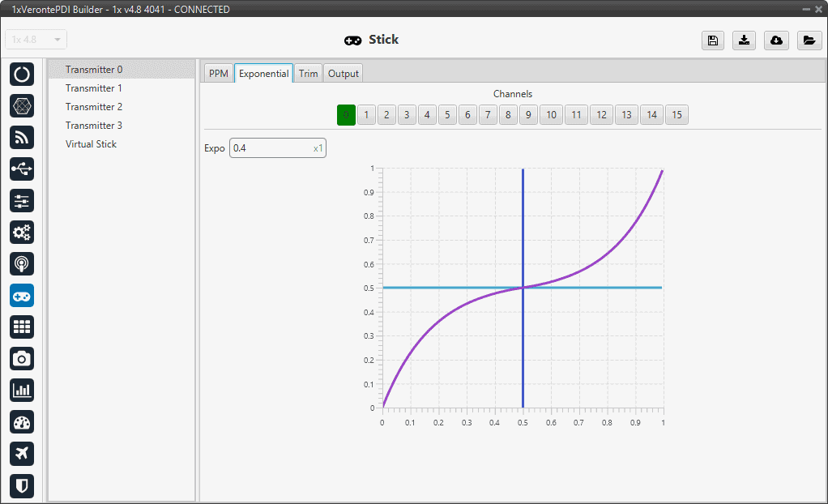Switch to the Trim tab
This screenshot has height=504, width=828.
(x=308, y=74)
